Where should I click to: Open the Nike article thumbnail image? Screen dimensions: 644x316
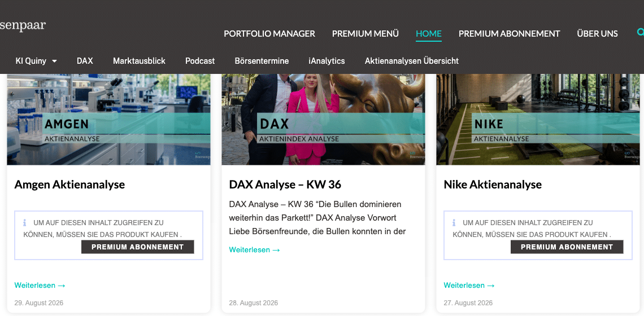click(x=538, y=120)
